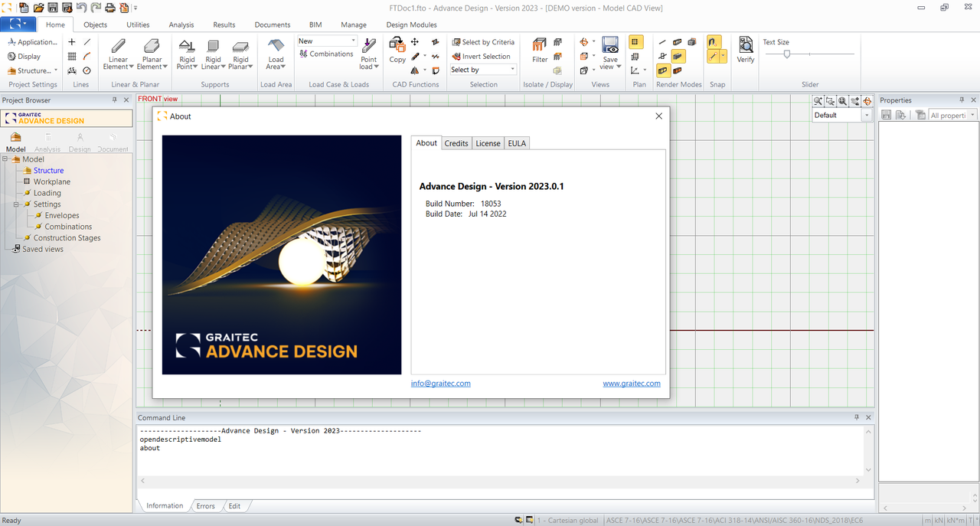Toggle axes render mode (line icon)
980x526 pixels.
pyautogui.click(x=662, y=42)
